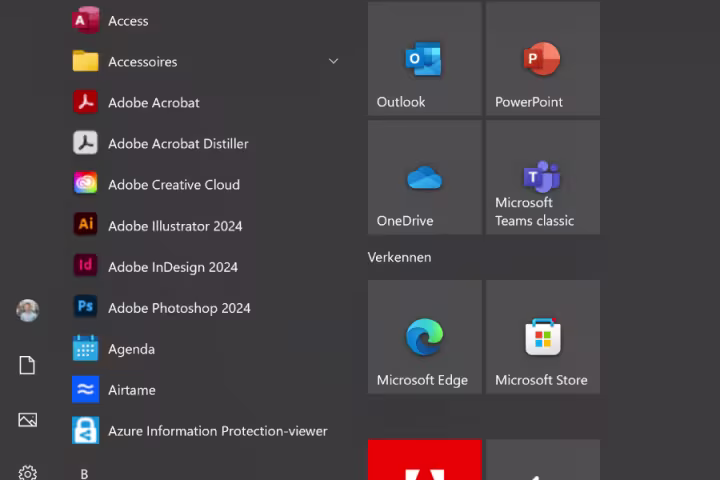Click the Adobe Photoshop 2024 text
Screen dimensions: 720x480
(x=179, y=308)
